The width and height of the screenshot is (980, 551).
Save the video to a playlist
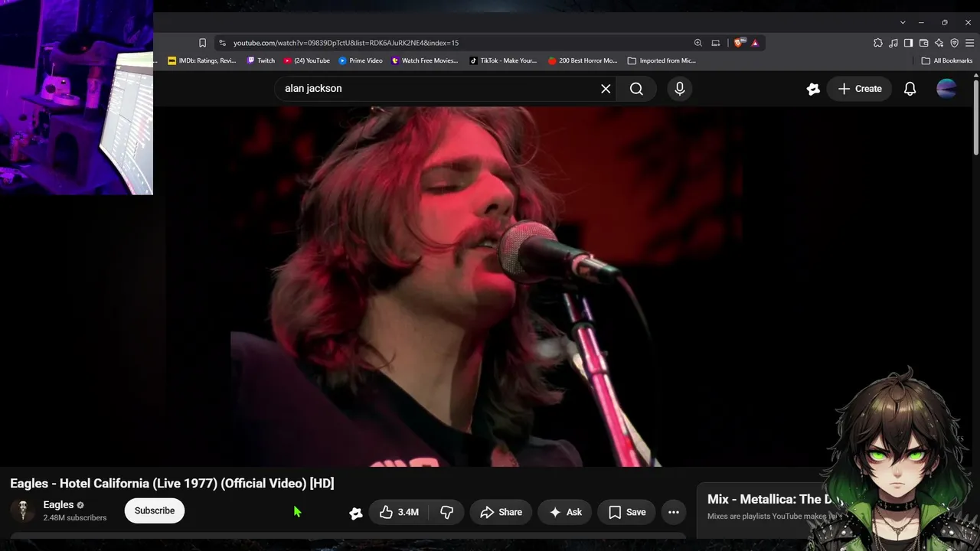tap(627, 512)
